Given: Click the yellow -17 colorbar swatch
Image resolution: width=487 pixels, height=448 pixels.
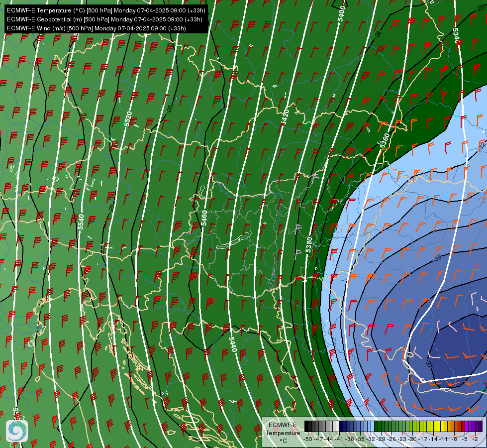Looking at the screenshot, I should [425, 426].
